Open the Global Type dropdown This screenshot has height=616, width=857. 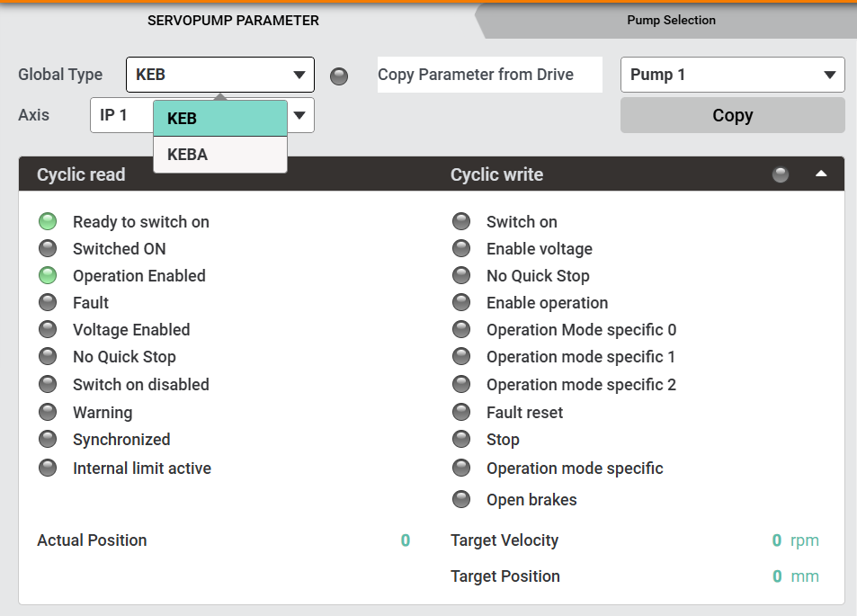[x=220, y=75]
